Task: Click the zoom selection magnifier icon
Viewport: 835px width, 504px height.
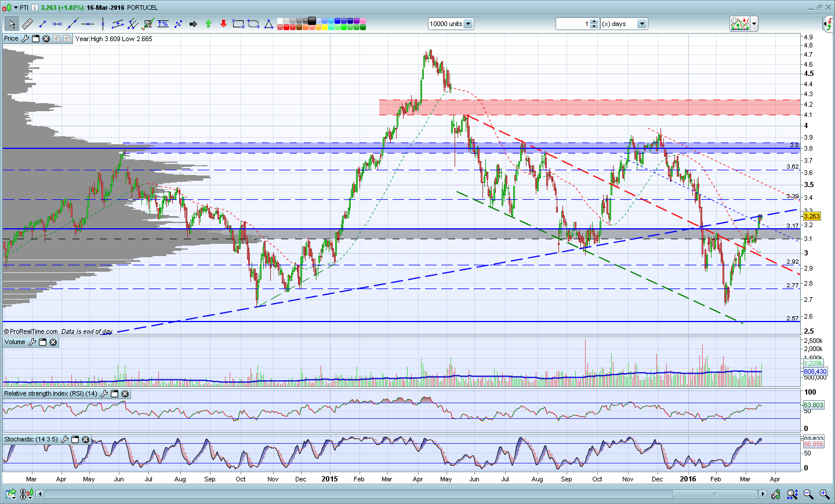Action: [792, 494]
